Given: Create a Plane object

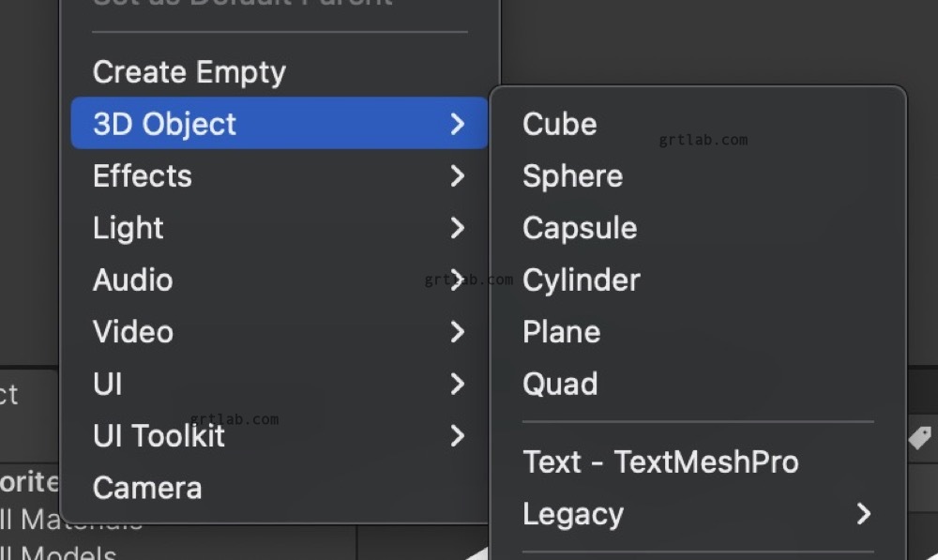Looking at the screenshot, I should point(562,331).
